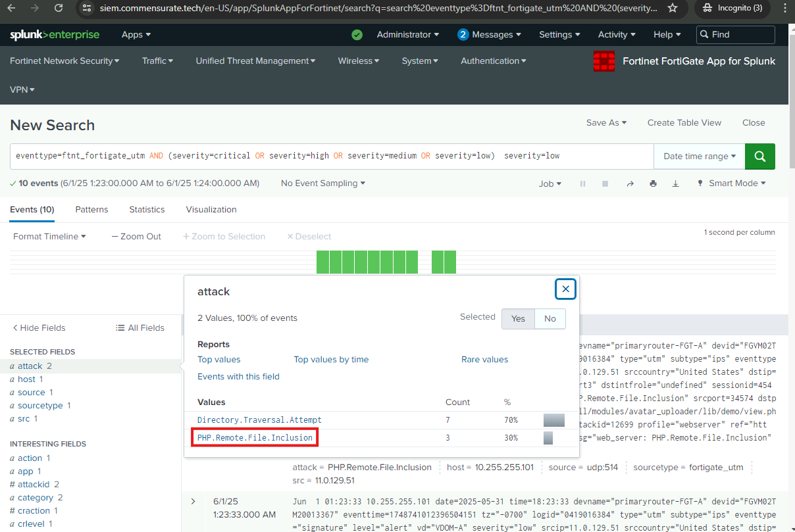
Task: Click the PHP.Remote.File.Inclusion value
Action: [x=255, y=438]
